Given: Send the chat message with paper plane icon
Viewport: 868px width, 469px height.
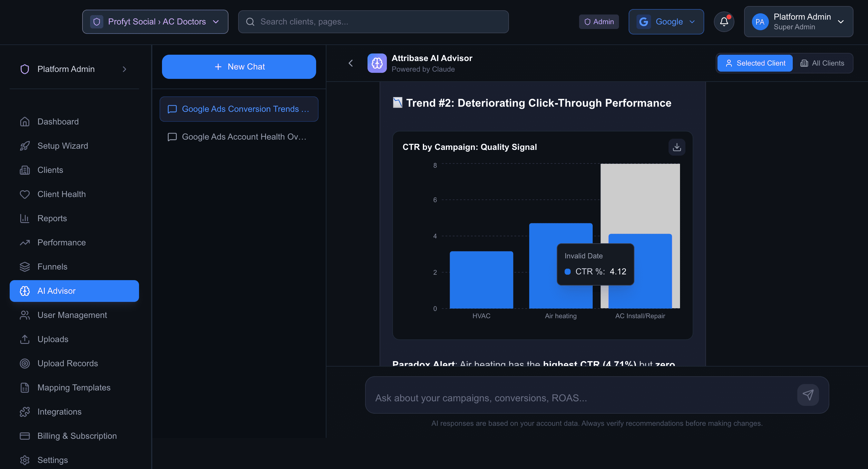Looking at the screenshot, I should click(808, 395).
